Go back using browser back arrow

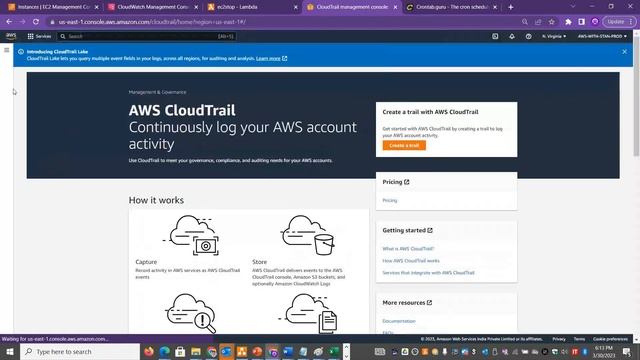pos(9,22)
